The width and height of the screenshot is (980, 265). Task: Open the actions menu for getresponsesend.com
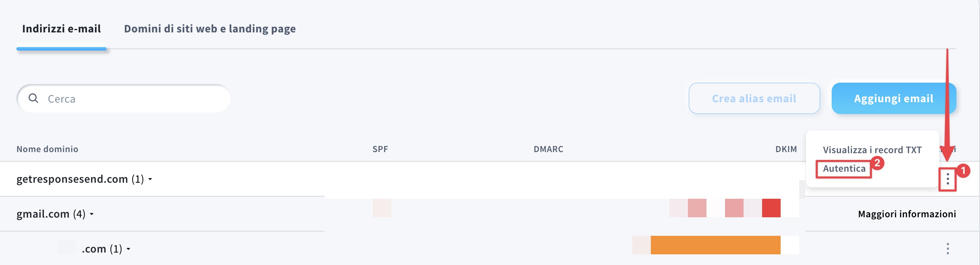point(947,179)
